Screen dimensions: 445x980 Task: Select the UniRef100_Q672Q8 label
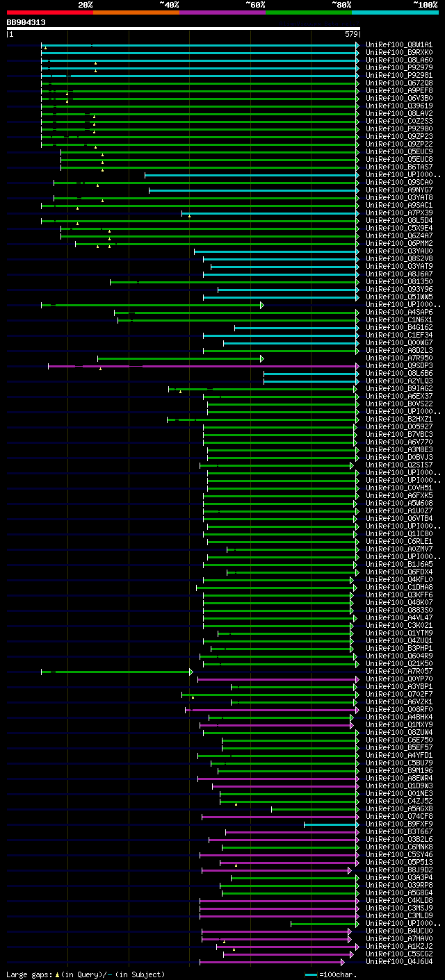(399, 83)
